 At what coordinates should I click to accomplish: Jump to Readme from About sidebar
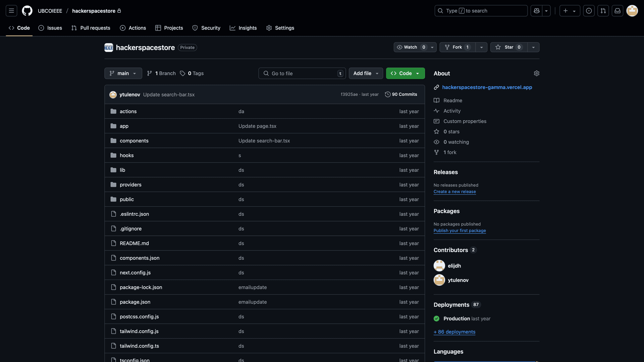click(448, 101)
